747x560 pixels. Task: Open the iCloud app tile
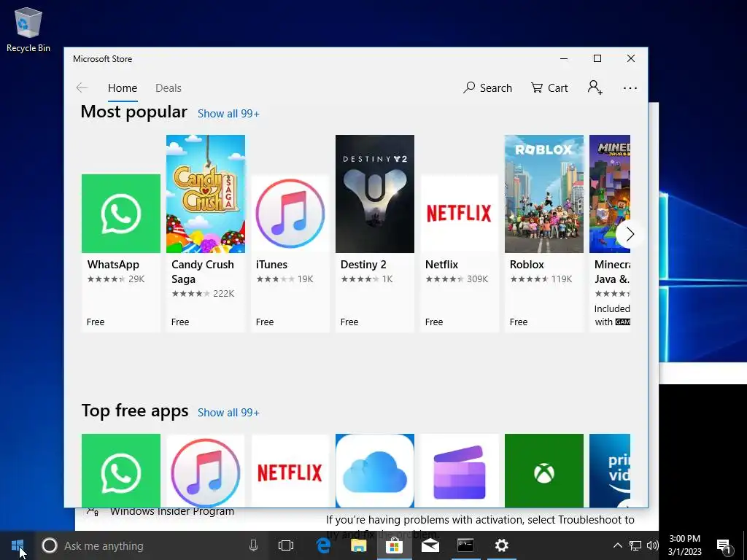[x=375, y=470]
